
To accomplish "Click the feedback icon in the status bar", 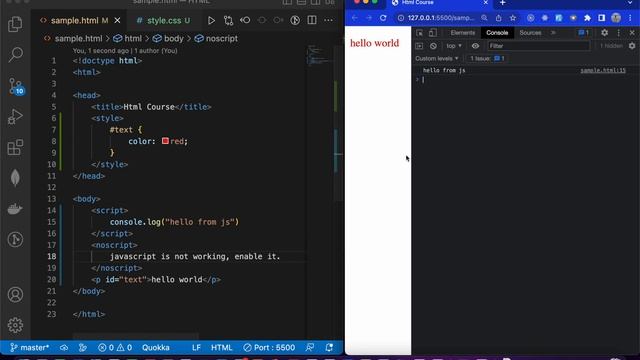I will pyautogui.click(x=310, y=347).
